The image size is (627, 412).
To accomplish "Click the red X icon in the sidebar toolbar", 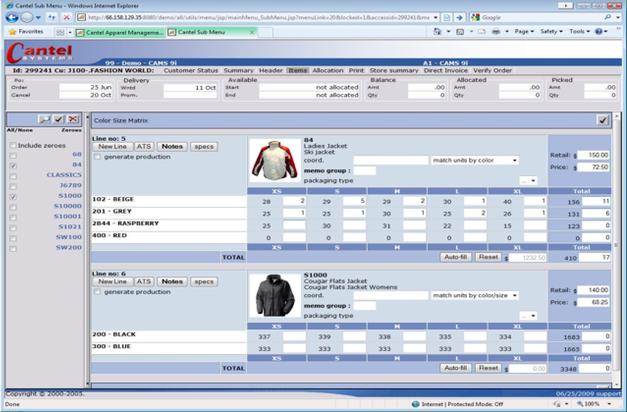I will point(73,119).
